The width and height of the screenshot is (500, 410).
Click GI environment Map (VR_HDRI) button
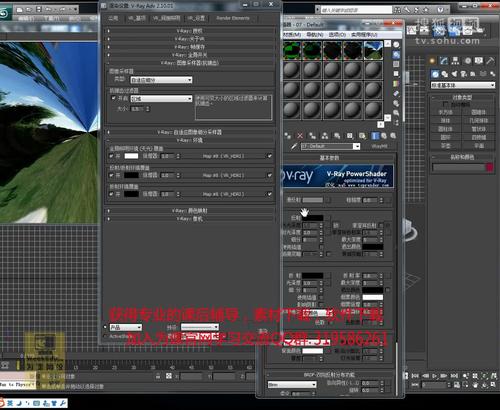[x=223, y=156]
